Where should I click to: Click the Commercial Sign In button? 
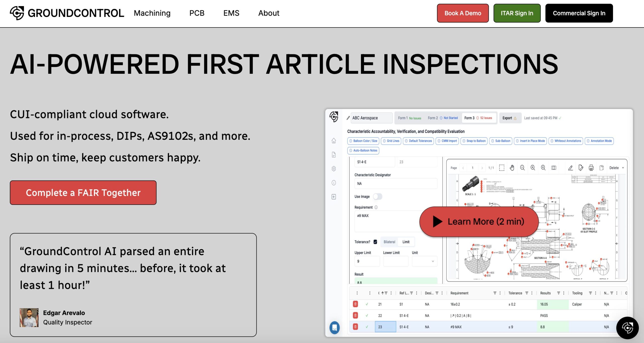point(579,13)
